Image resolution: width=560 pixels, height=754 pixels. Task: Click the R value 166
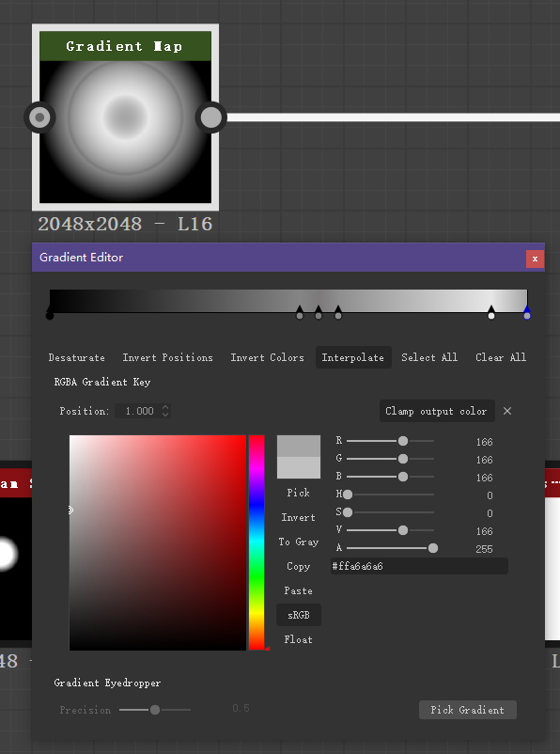point(484,442)
